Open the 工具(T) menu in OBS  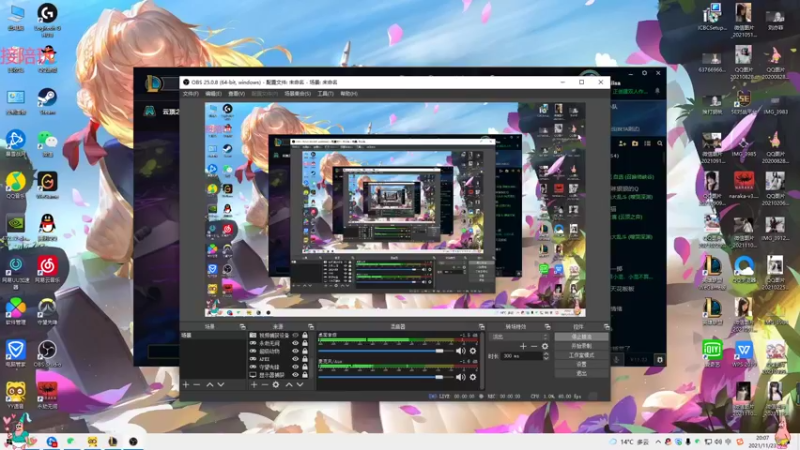pos(326,94)
